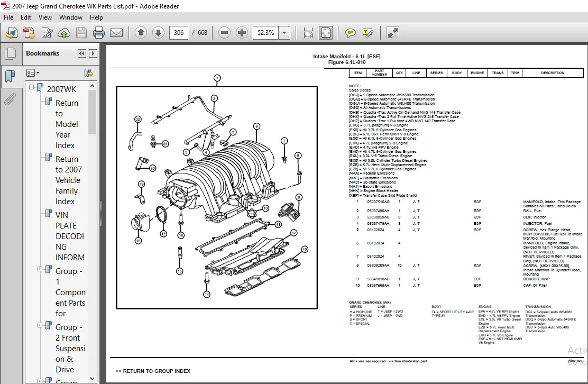The height and width of the screenshot is (384, 588).
Task: Click the zoom out minus button
Action: tap(224, 33)
